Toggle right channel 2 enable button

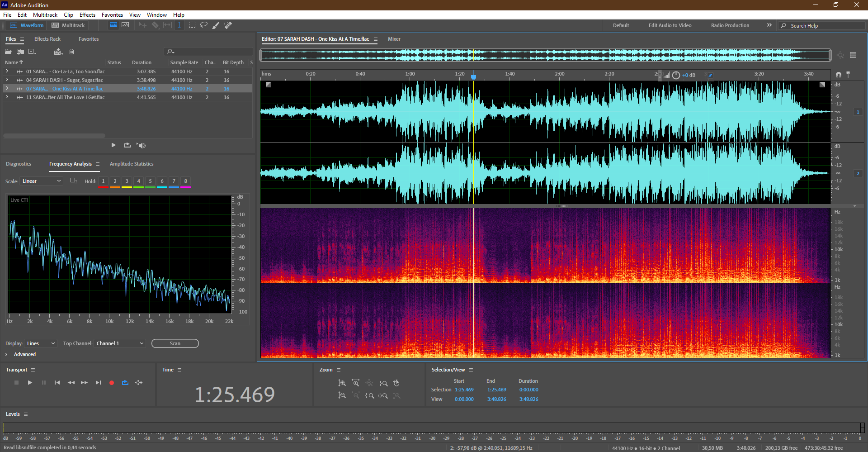point(858,174)
